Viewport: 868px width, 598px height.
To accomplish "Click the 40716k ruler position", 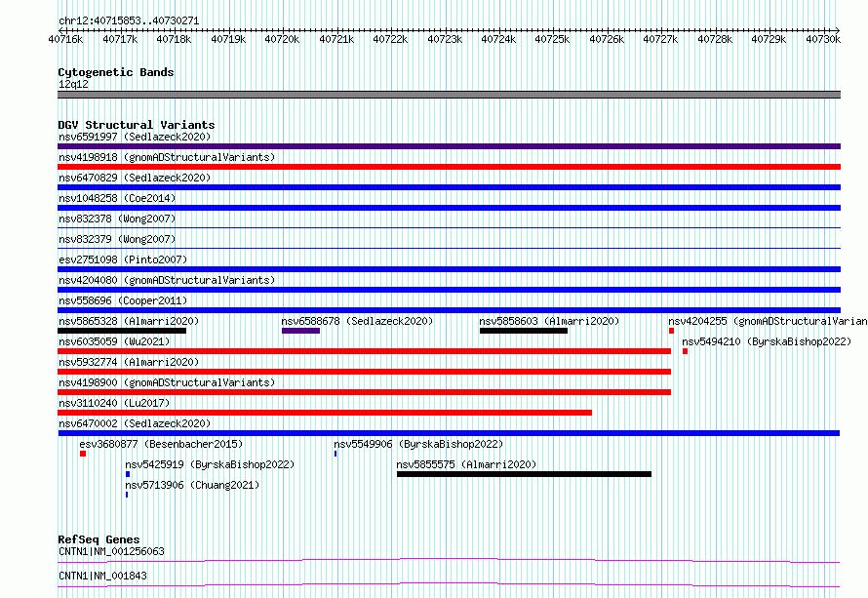I will pos(65,39).
